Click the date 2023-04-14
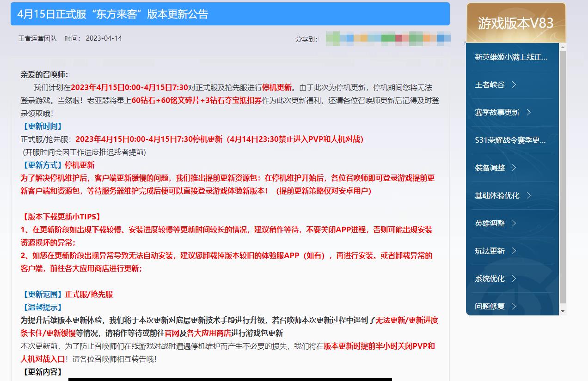Viewport: 588px width, 381px height. [104, 38]
